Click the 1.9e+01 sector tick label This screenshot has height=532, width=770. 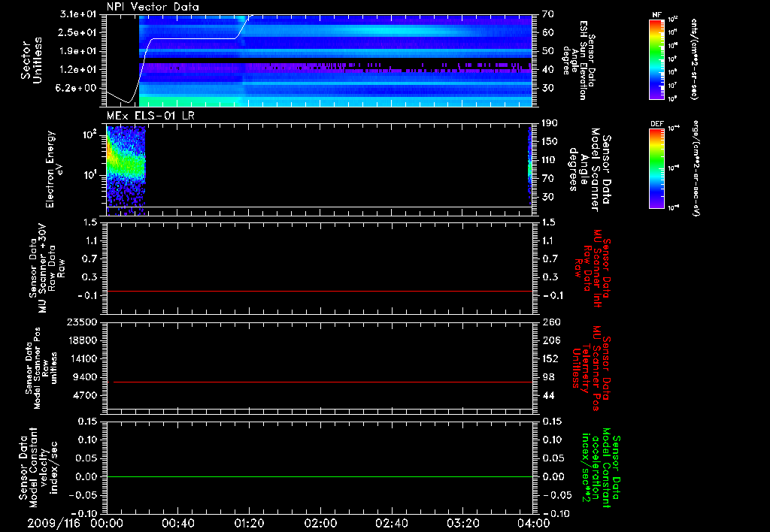pos(78,51)
